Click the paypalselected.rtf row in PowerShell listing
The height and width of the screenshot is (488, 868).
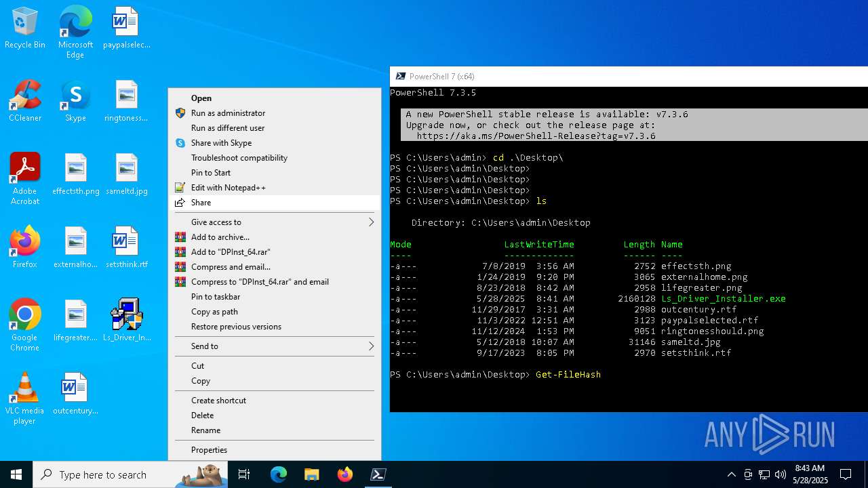(x=574, y=321)
